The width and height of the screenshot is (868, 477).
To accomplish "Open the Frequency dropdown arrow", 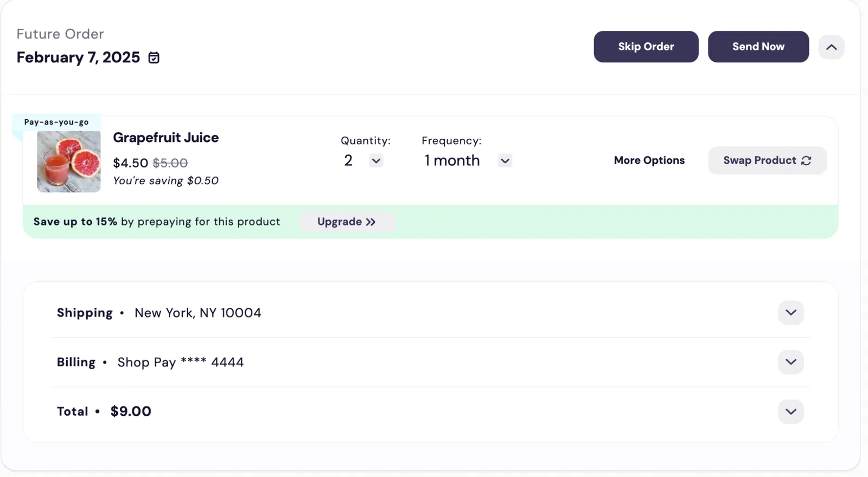I will (x=505, y=160).
